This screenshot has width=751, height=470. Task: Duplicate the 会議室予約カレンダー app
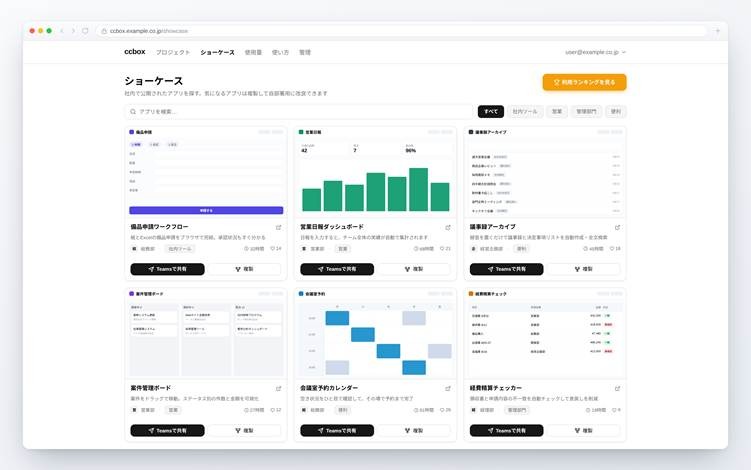(414, 431)
